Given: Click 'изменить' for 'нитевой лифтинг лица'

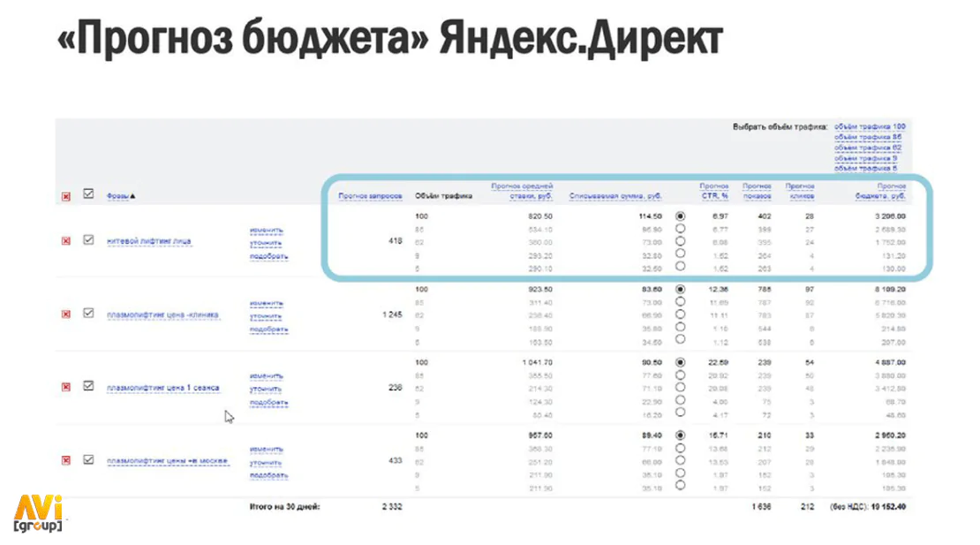Looking at the screenshot, I should point(267,231).
